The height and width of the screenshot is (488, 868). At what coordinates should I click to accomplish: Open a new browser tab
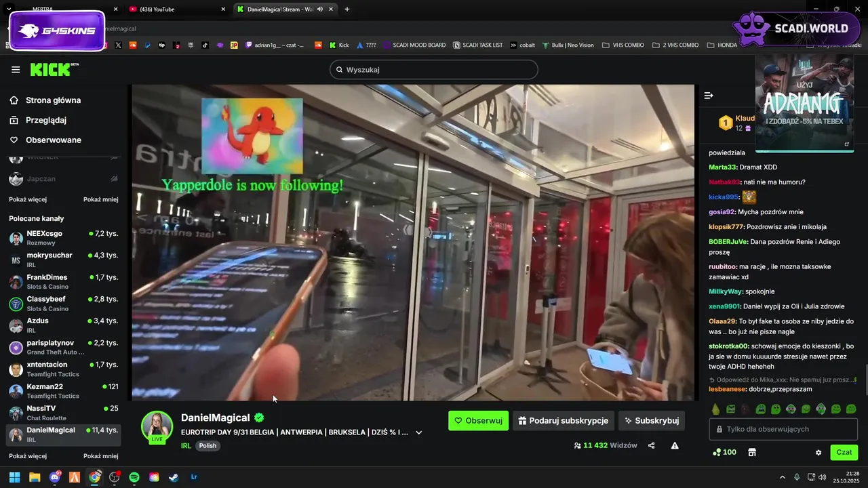point(347,9)
